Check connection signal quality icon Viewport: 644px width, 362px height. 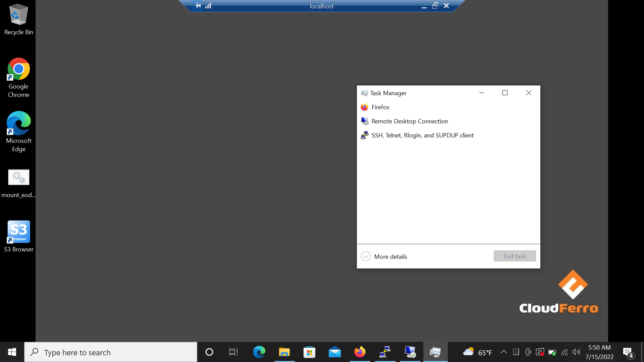[x=208, y=6]
